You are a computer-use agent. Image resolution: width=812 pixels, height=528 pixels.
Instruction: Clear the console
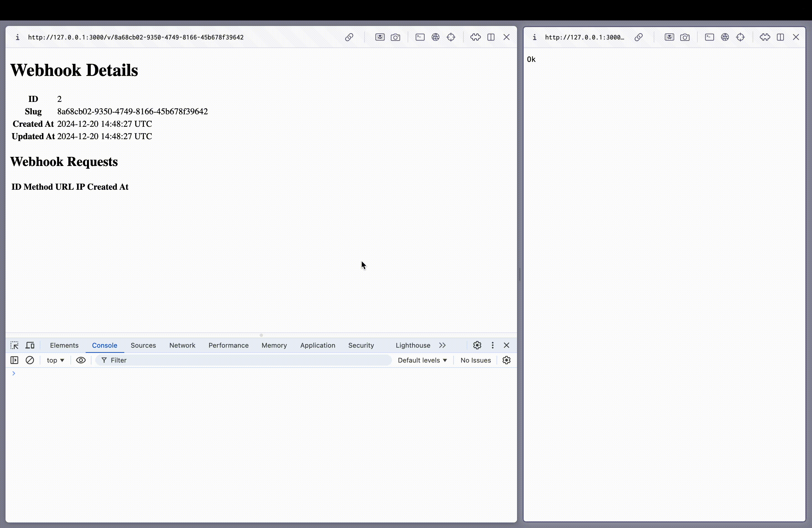click(30, 360)
